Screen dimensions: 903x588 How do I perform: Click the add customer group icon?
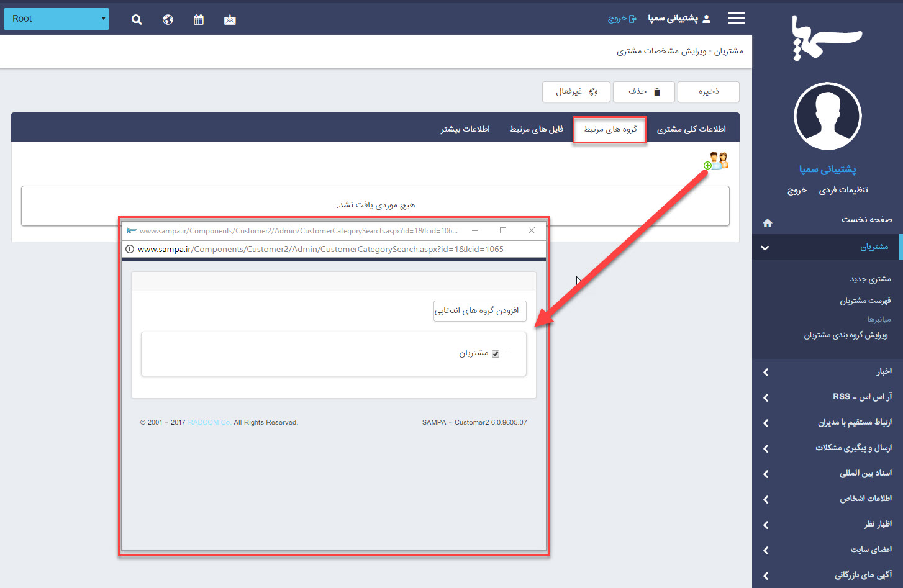point(717,161)
